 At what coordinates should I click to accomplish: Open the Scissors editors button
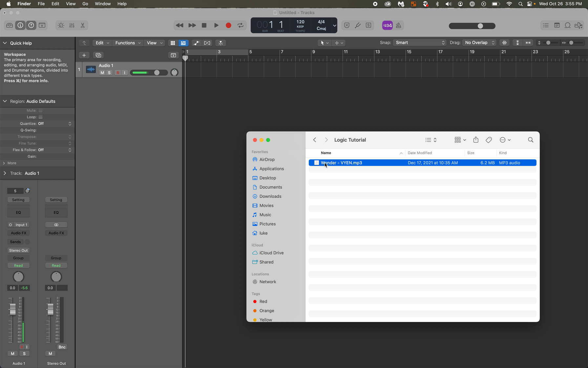(x=83, y=25)
